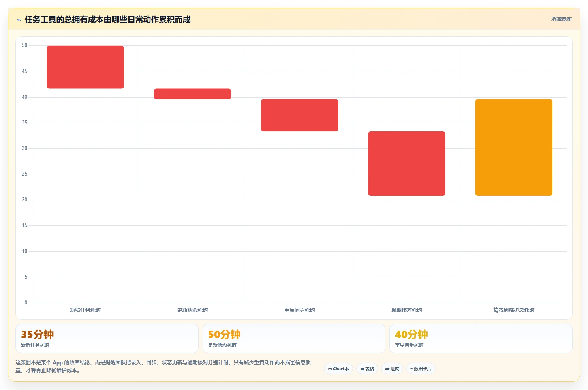
Task: Click x-axis label 情景周维护总耗时
Action: click(x=514, y=310)
